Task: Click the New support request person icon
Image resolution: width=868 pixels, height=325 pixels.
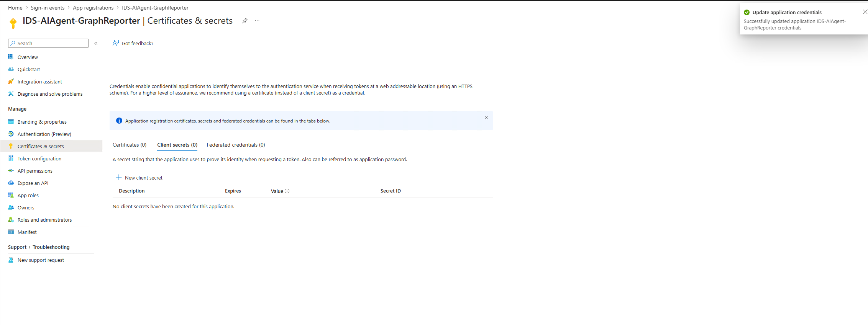Action: [x=11, y=260]
